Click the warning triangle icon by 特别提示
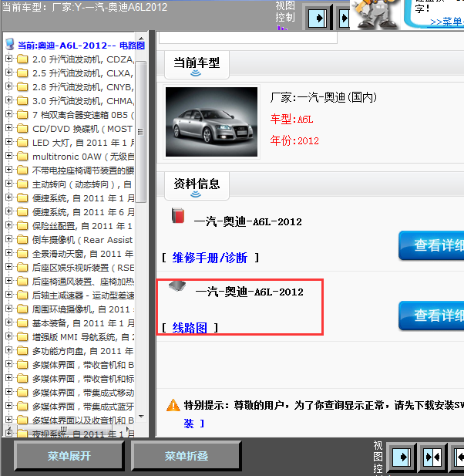The image size is (464, 476). (x=173, y=405)
